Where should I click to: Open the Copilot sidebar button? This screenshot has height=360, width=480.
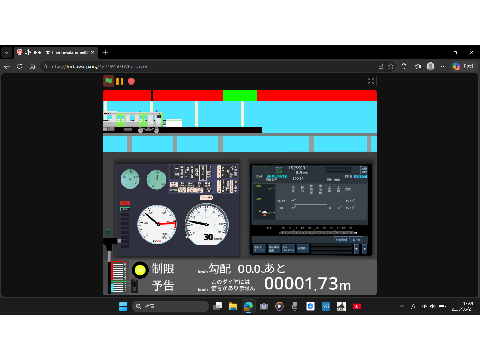point(463,66)
